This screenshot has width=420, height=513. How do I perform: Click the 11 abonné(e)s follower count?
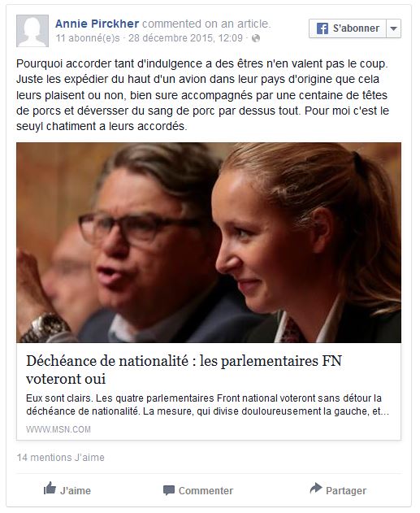click(88, 38)
